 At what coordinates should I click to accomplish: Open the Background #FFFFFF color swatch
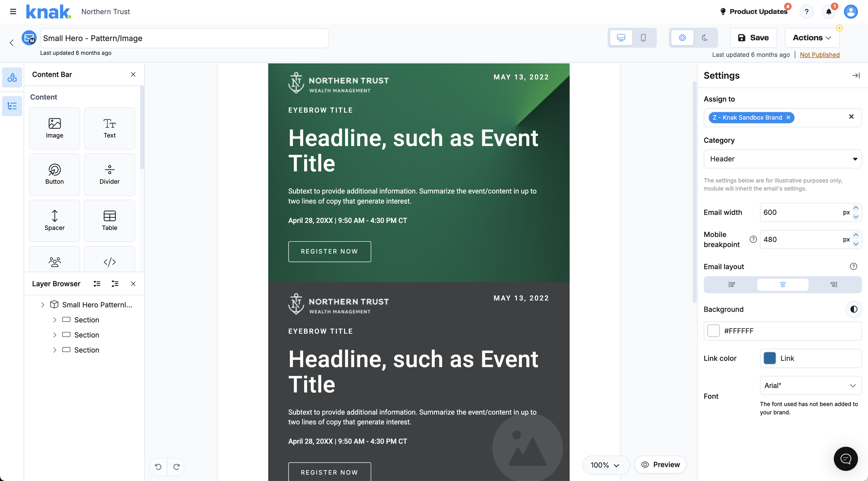(x=713, y=331)
